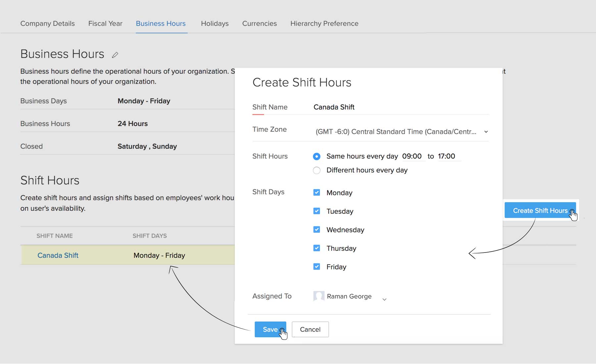Click the SHIFT NAME column header
Screen dimensions: 596x364
click(55, 236)
